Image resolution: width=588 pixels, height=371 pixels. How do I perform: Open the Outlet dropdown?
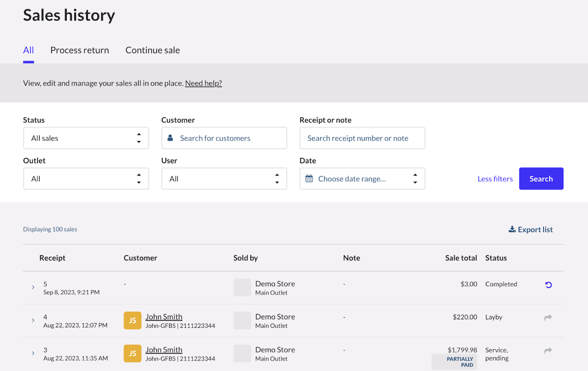point(86,179)
